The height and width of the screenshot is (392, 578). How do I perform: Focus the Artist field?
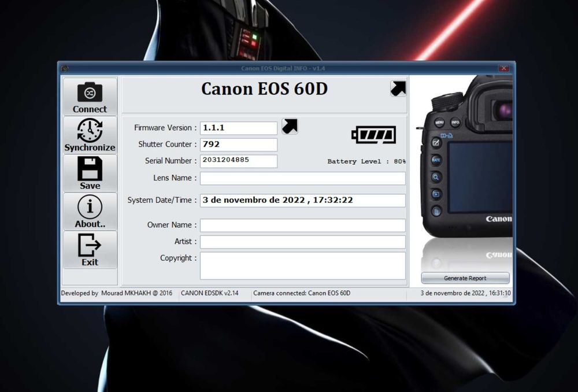point(303,242)
